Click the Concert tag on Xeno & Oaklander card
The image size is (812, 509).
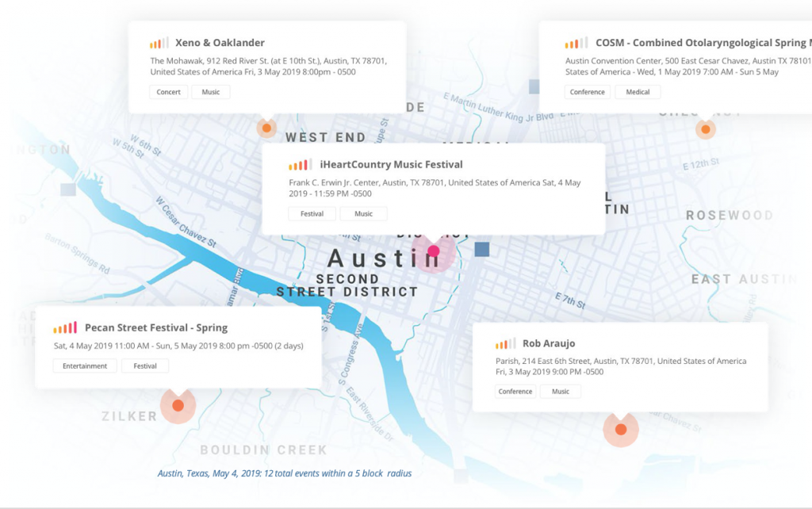[x=169, y=92]
